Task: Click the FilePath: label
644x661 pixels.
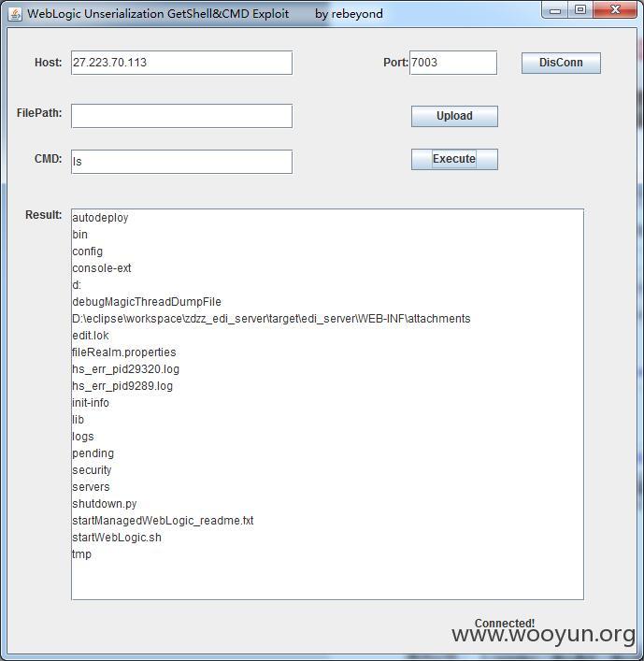Action: (39, 113)
